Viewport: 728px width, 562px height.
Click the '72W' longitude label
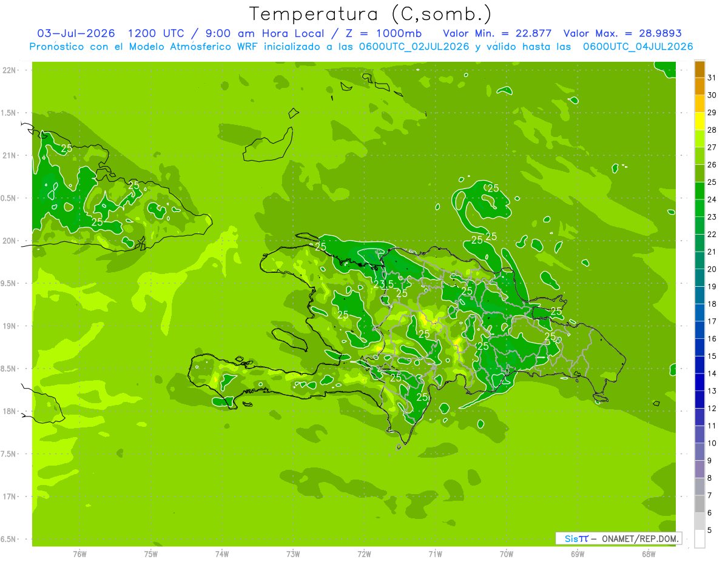[364, 554]
